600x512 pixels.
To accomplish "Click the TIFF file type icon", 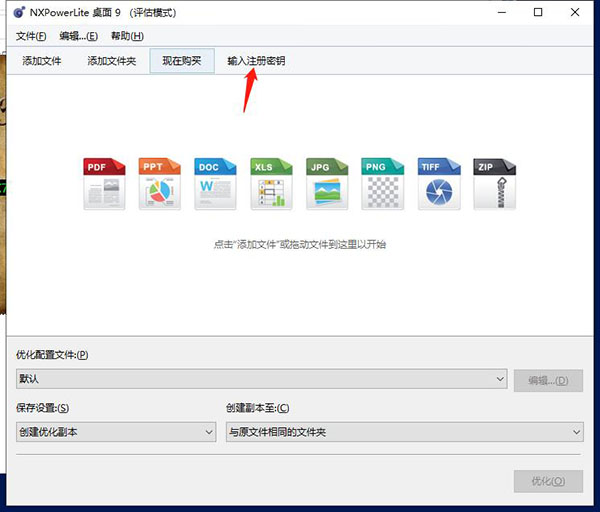I will pyautogui.click(x=439, y=183).
